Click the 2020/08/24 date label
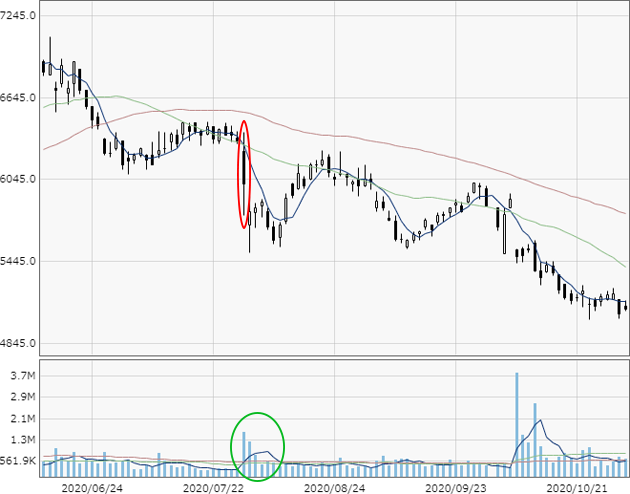The height and width of the screenshot is (494, 630). [335, 488]
